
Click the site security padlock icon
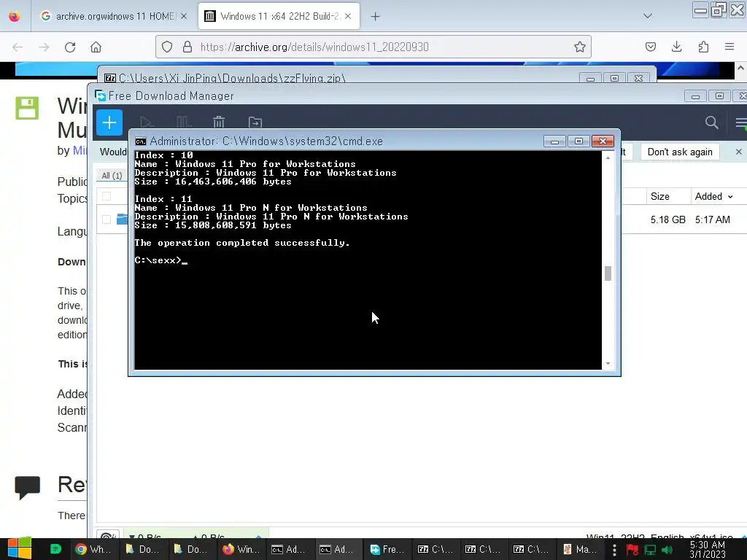point(187,47)
